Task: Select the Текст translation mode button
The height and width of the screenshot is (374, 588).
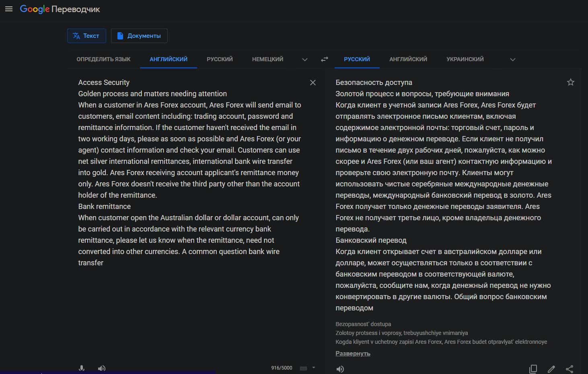Action: [86, 36]
